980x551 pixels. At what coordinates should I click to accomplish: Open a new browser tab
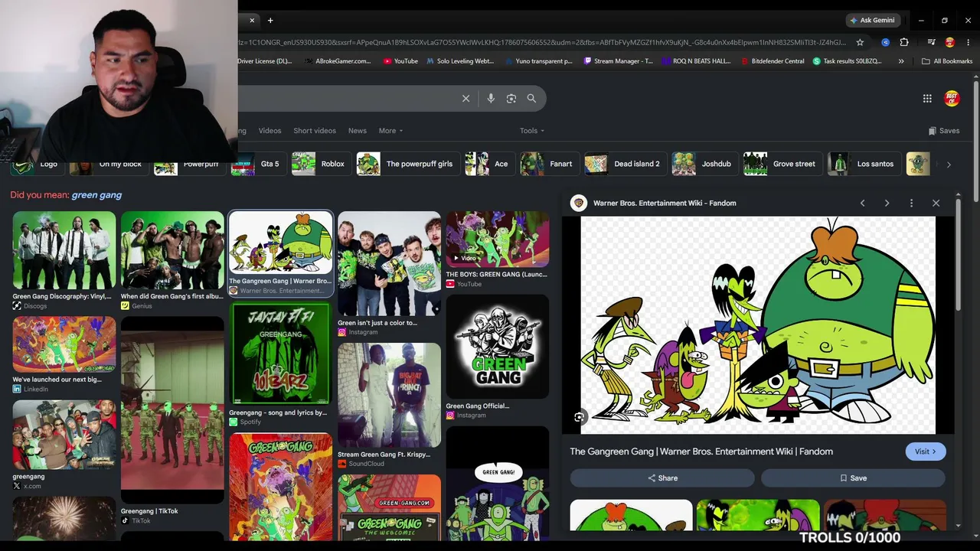tap(270, 20)
